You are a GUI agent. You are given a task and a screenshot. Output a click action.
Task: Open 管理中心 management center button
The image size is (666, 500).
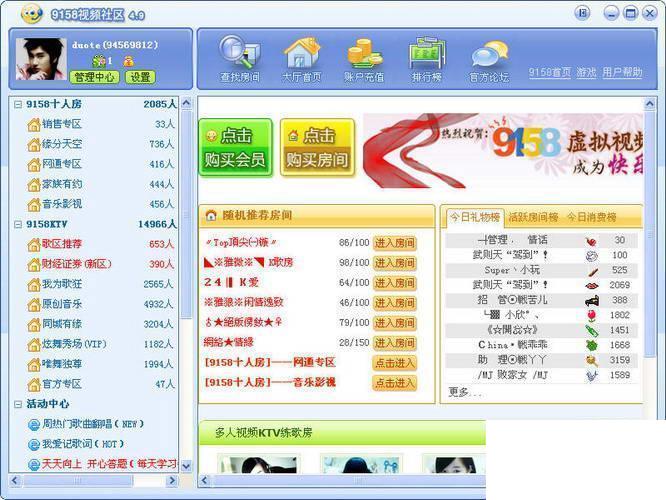[94, 77]
